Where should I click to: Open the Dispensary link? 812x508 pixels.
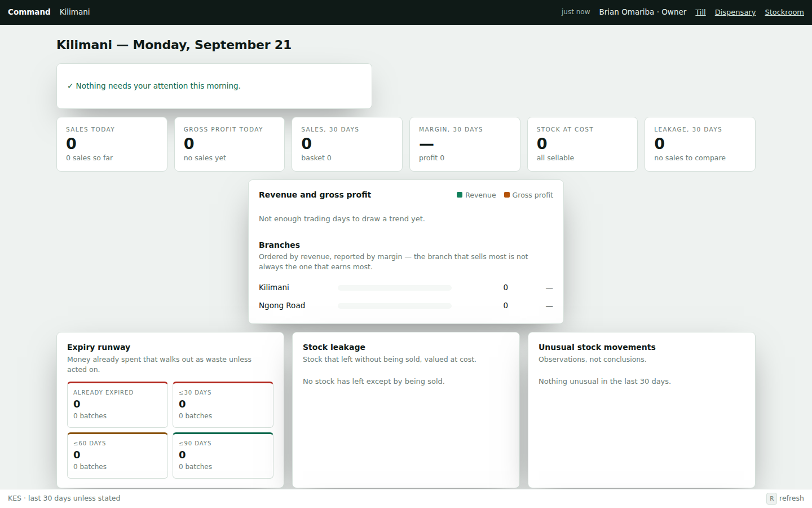(735, 12)
